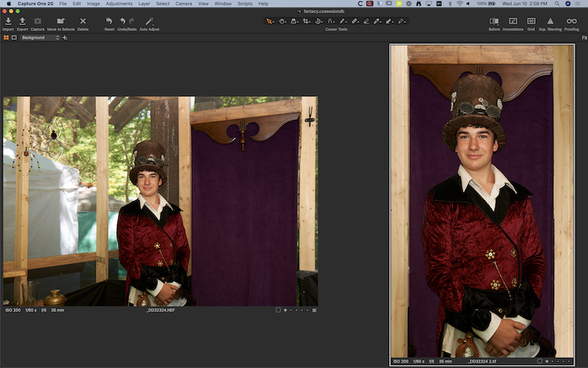Click the Import icon in toolbar
Screen dimensions: 588x368
coord(8,21)
